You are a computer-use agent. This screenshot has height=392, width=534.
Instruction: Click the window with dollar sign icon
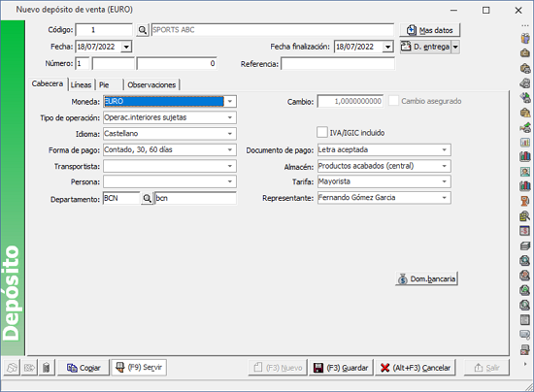pos(525,231)
